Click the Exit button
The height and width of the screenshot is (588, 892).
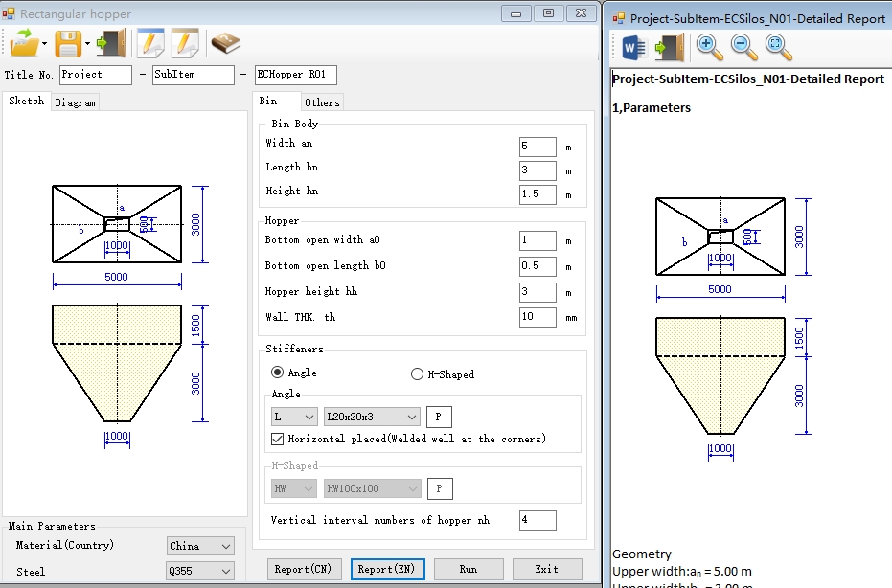click(x=547, y=569)
